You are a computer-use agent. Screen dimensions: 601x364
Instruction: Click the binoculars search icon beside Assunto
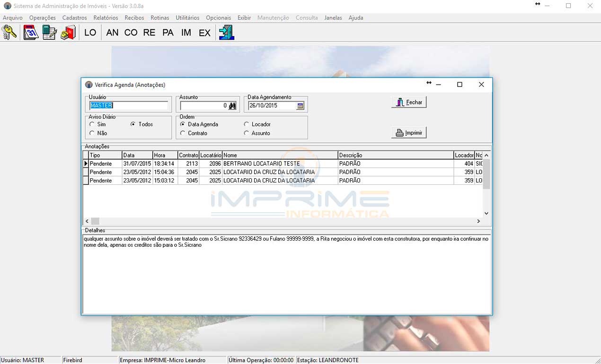232,106
